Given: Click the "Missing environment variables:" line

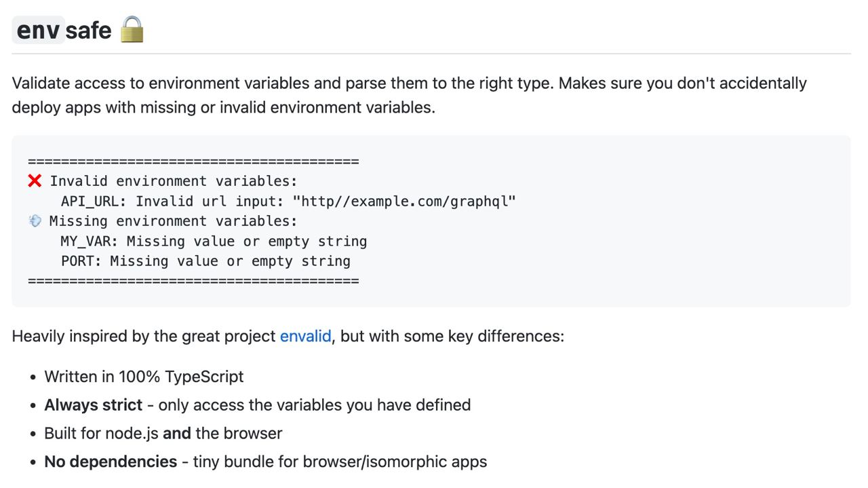Looking at the screenshot, I should click(173, 221).
